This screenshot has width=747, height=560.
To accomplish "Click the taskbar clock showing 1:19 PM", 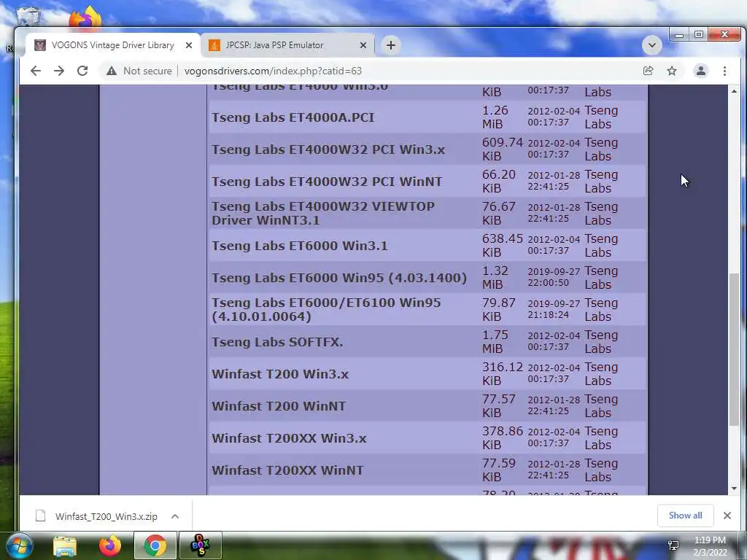I will click(x=711, y=546).
